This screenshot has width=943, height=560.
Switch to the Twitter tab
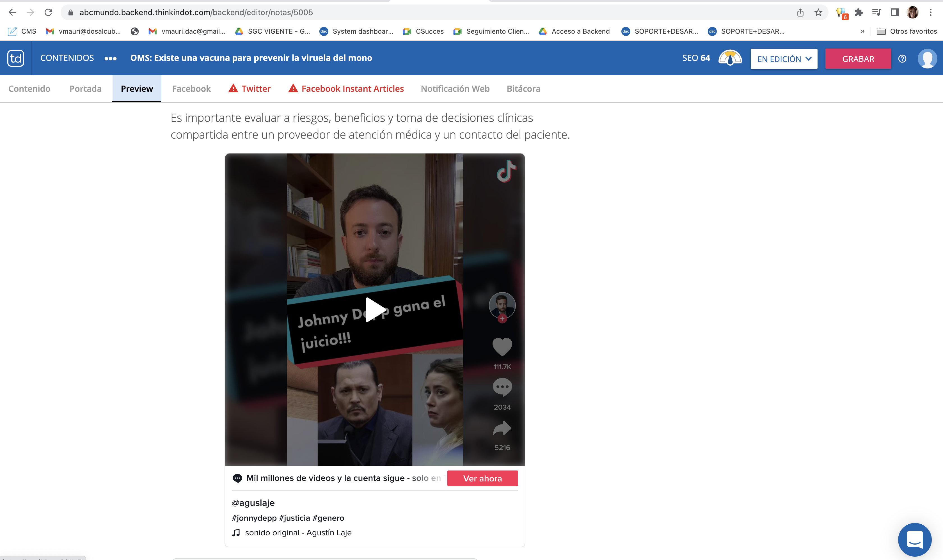[x=250, y=89]
